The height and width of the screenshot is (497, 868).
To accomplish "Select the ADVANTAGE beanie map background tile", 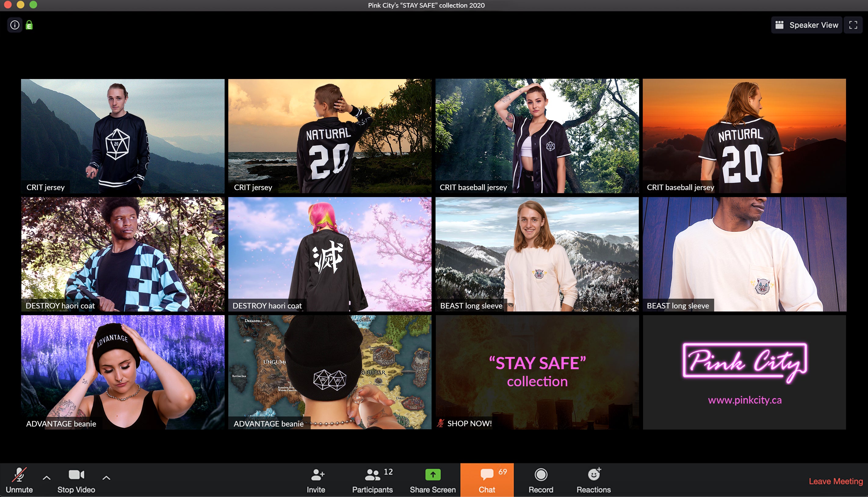I will pyautogui.click(x=330, y=372).
